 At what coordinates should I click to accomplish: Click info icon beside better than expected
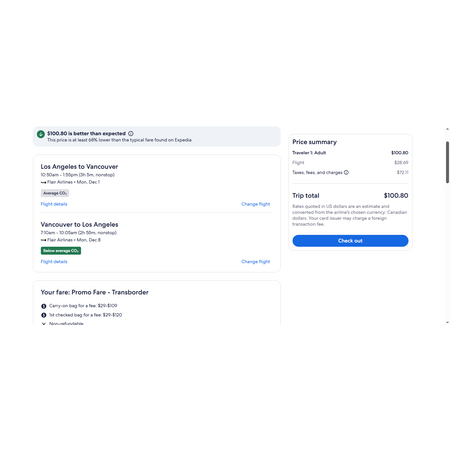[131, 133]
